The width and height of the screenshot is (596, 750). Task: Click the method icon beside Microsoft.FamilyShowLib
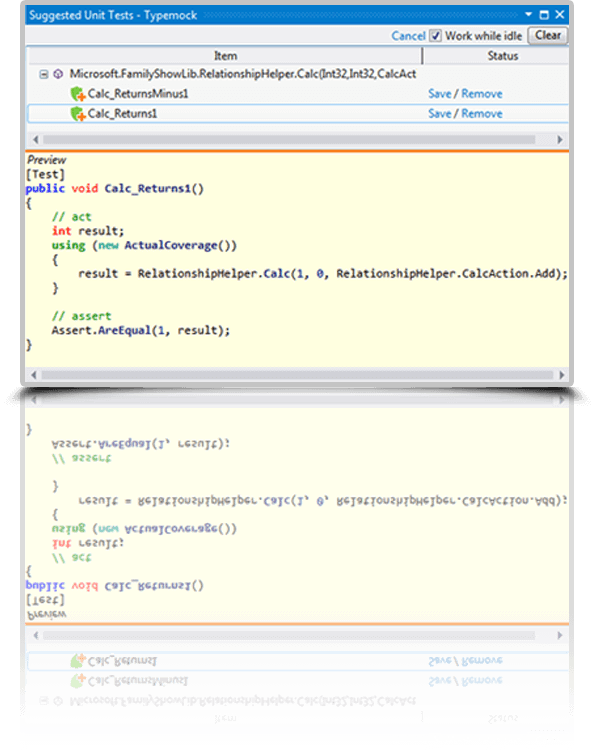[x=58, y=74]
